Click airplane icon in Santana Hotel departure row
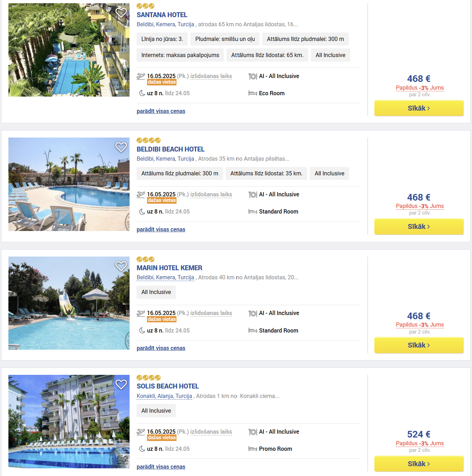Screen dimensions: 472x476 coord(141,76)
